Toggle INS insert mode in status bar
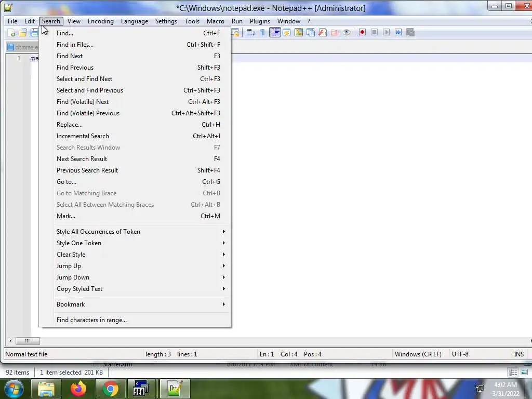This screenshot has height=399, width=532. coord(519,354)
